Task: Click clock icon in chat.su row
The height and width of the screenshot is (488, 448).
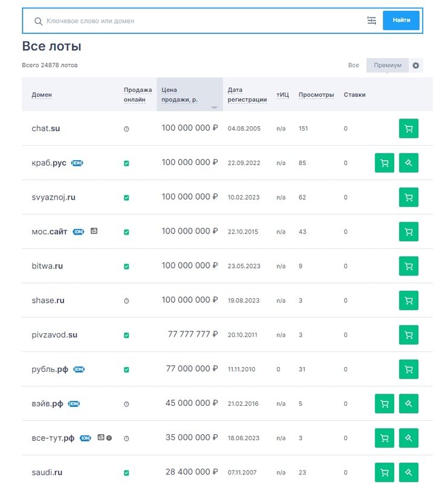Action: pos(126,129)
